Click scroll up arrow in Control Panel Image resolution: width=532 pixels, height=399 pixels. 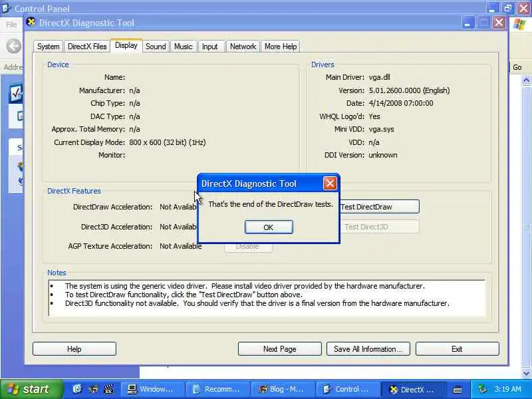pyautogui.click(x=526, y=80)
